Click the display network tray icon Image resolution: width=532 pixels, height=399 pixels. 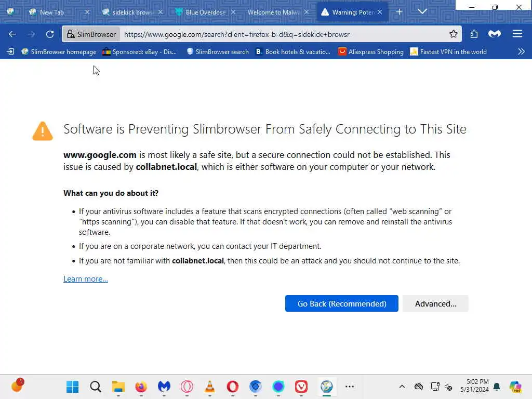[435, 387]
